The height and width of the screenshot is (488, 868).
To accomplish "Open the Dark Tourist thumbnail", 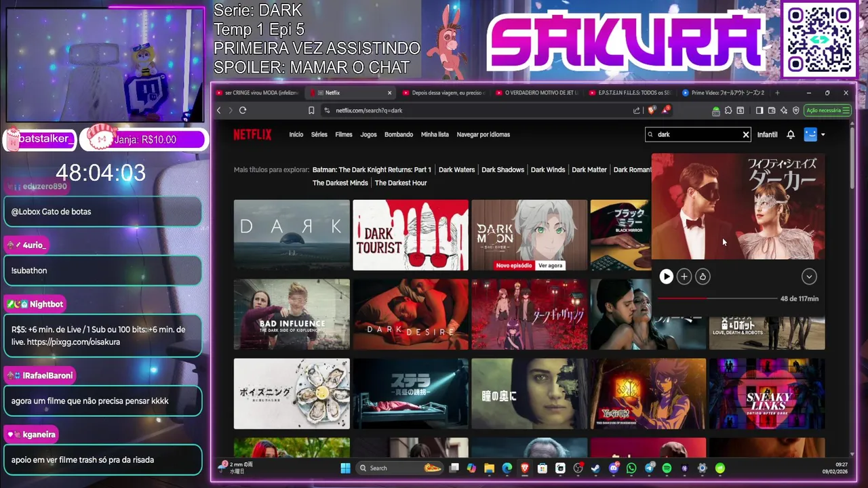I will 410,235.
